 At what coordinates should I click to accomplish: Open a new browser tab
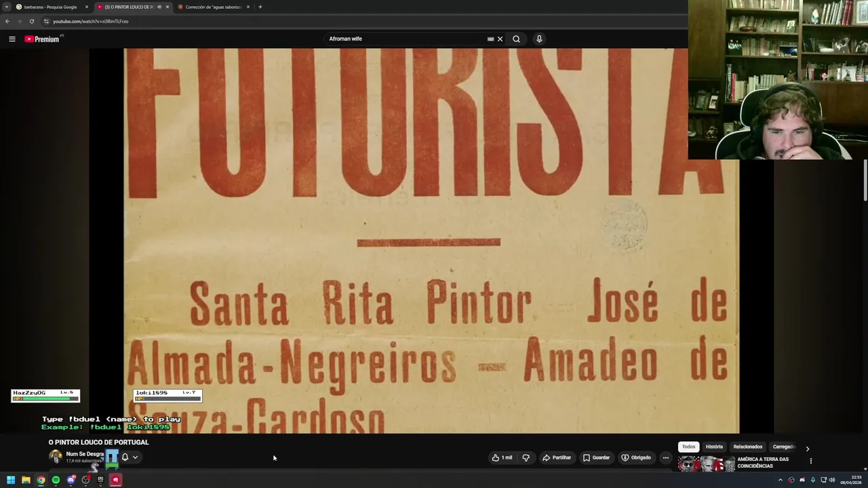(x=260, y=7)
